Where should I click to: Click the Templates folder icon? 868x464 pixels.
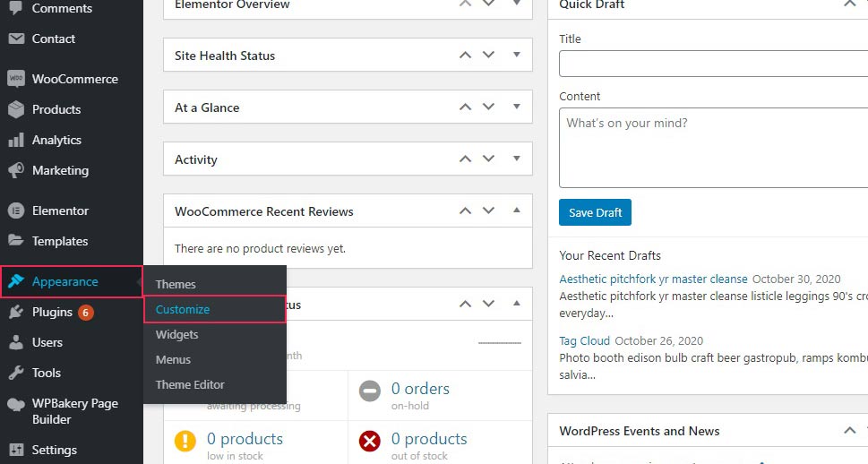coord(16,240)
